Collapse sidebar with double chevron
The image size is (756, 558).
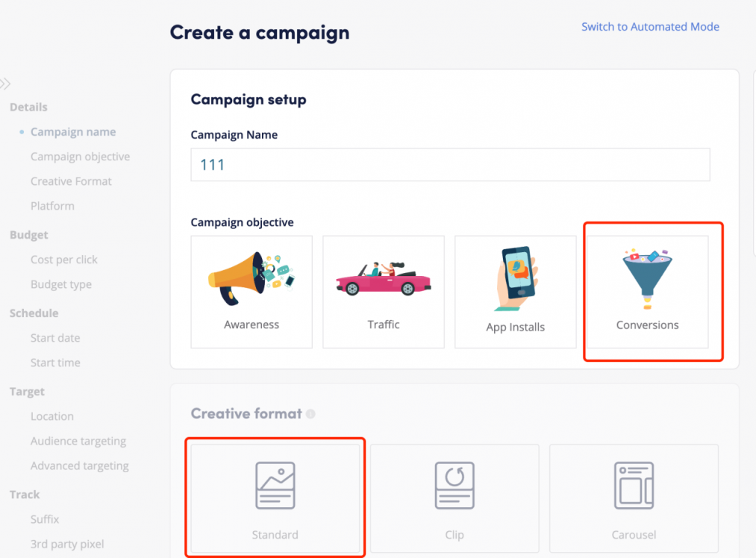click(x=6, y=84)
